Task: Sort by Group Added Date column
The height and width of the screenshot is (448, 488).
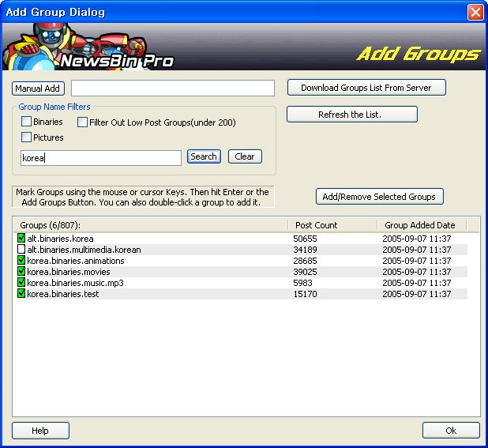Action: (420, 225)
